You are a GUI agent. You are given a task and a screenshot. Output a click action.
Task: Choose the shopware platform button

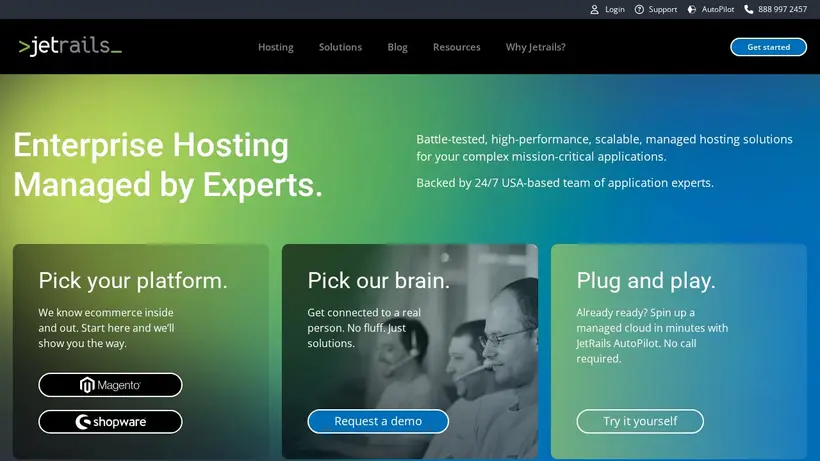point(110,421)
